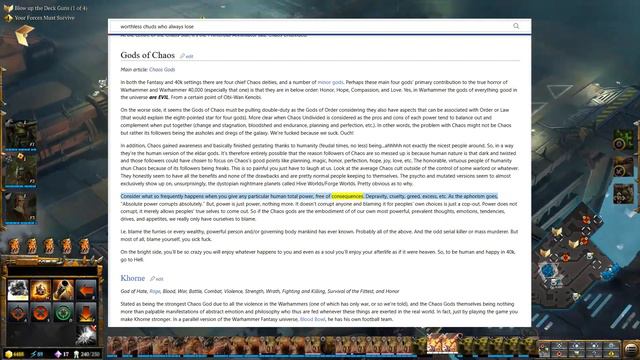Click the red X stop command icon
Image resolution: width=640 pixels, height=360 pixels.
[41, 313]
